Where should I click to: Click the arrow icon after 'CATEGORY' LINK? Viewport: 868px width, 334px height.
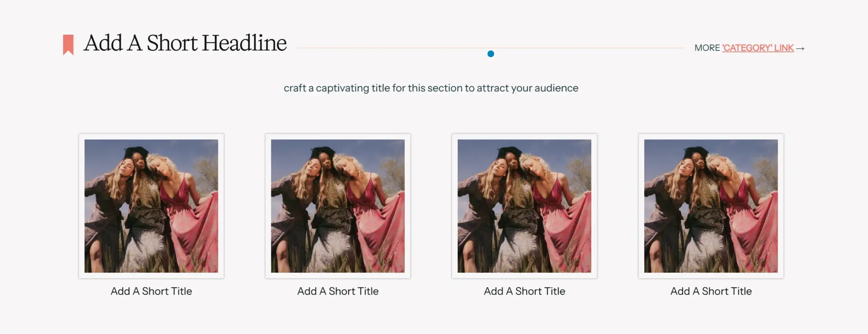(x=800, y=48)
